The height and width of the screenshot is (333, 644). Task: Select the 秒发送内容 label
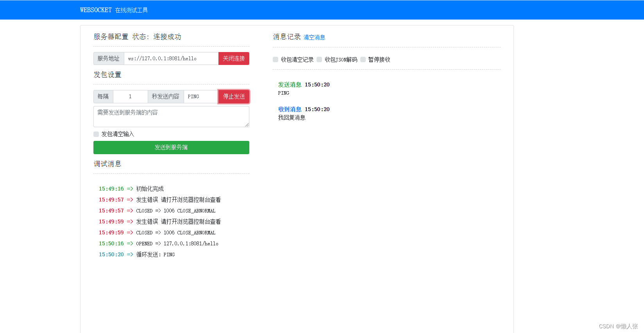[x=166, y=97]
